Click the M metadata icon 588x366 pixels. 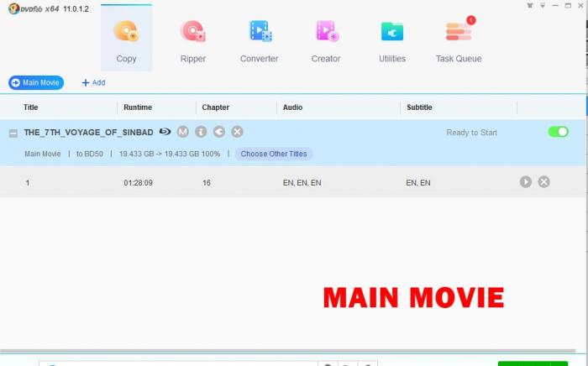point(183,132)
